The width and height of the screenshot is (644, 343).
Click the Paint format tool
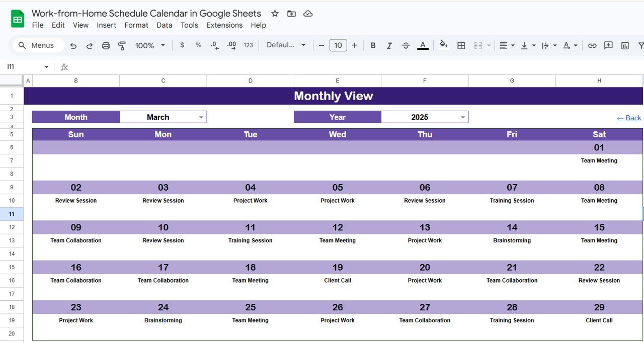(121, 45)
